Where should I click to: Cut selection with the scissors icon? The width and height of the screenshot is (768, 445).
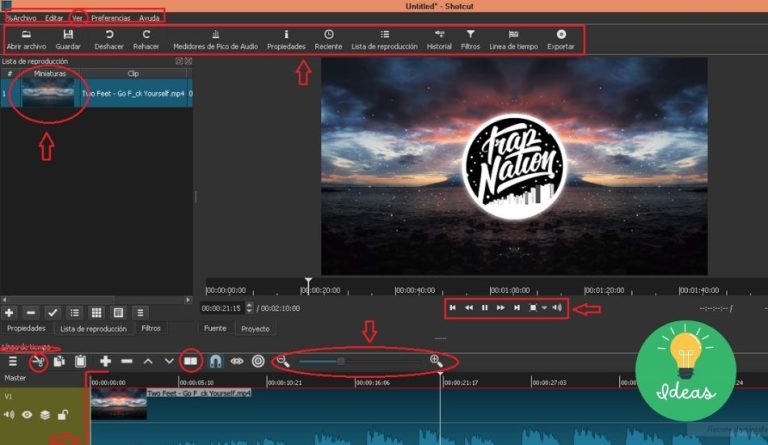click(x=38, y=362)
